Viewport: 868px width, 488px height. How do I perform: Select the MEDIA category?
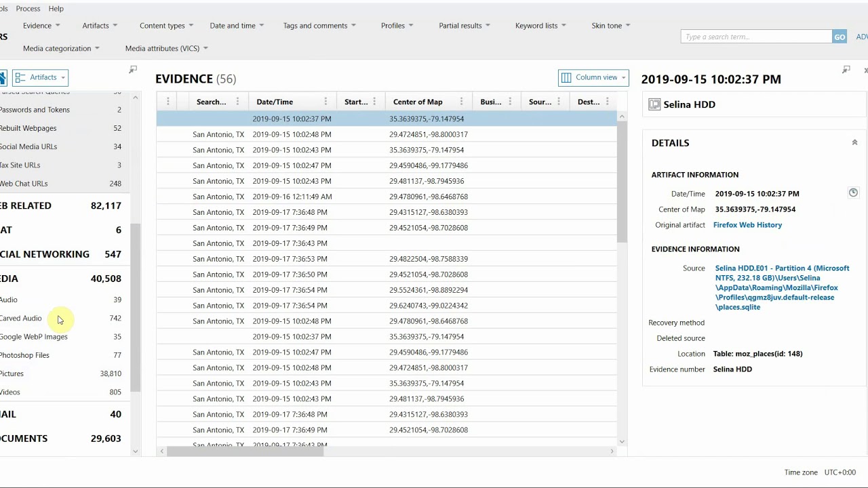(60, 279)
